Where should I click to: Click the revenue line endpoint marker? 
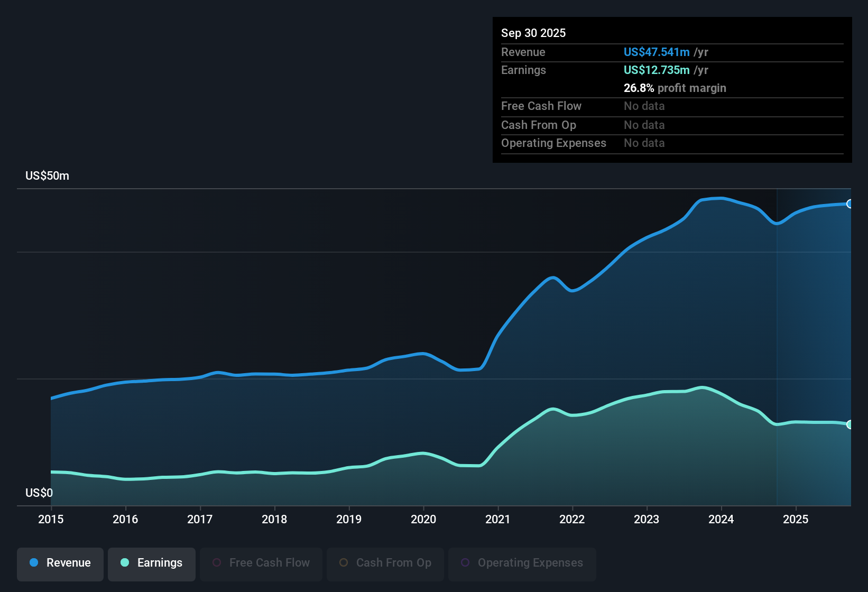850,203
